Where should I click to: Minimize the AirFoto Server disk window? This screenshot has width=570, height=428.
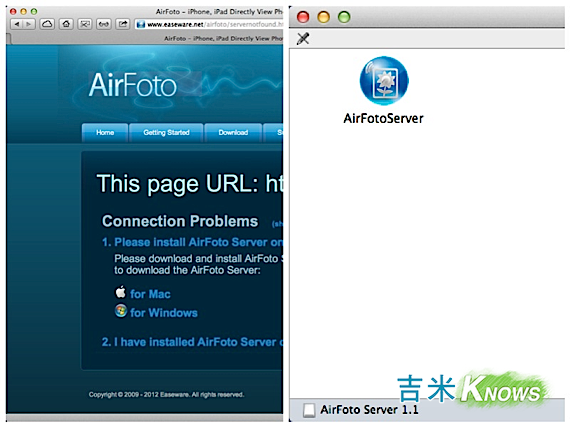324,17
